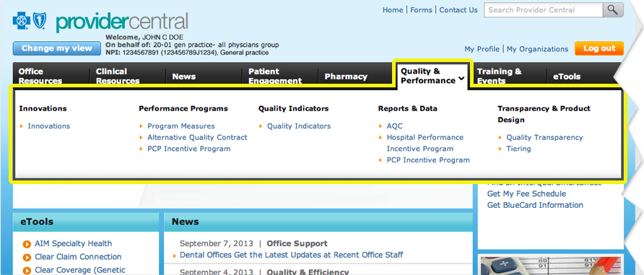The height and width of the screenshot is (275, 644).
Task: Open PCP Incentive Program under Performance Programs
Action: 189,149
